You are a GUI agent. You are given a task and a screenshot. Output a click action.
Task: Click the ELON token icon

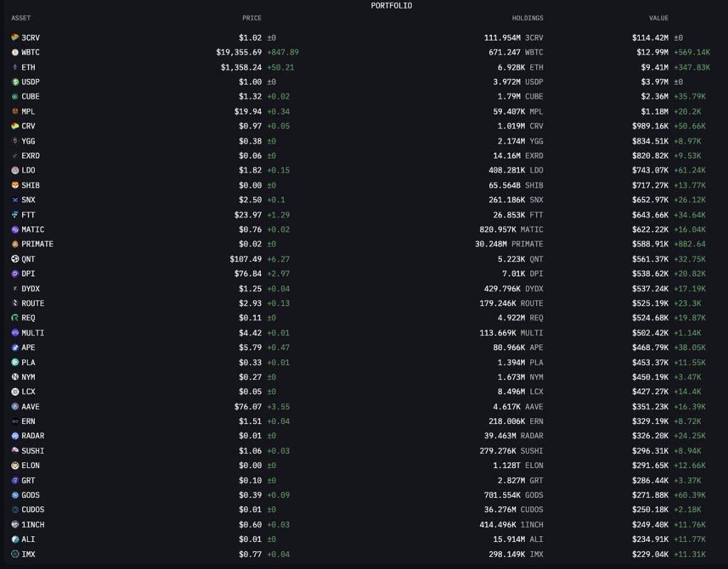(x=15, y=465)
